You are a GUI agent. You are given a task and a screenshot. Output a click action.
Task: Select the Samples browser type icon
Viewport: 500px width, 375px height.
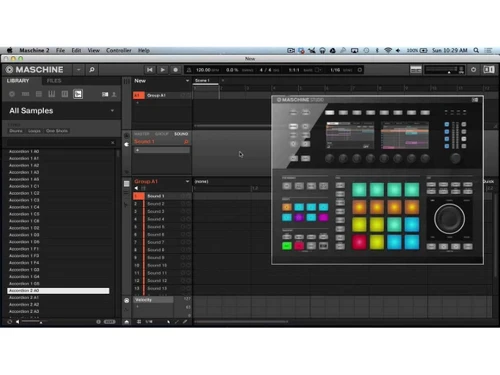[x=78, y=94]
